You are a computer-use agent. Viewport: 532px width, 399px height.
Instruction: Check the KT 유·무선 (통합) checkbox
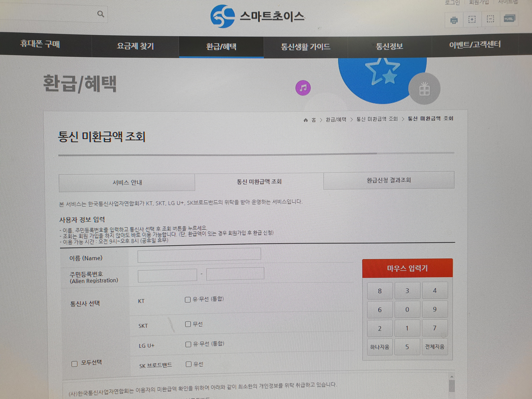coord(188,299)
